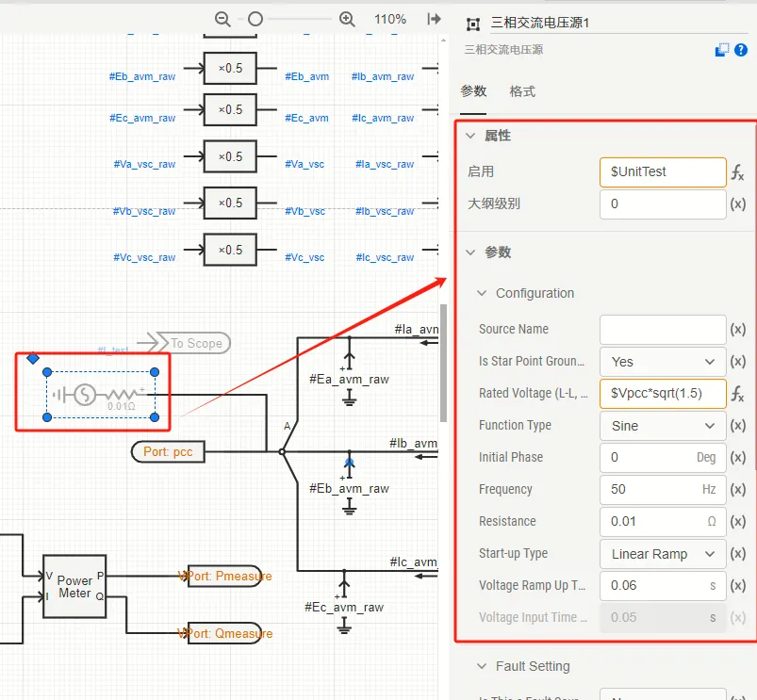Click the blue diamond marker above voltage source
This screenshot has height=700, width=757.
pos(33,358)
